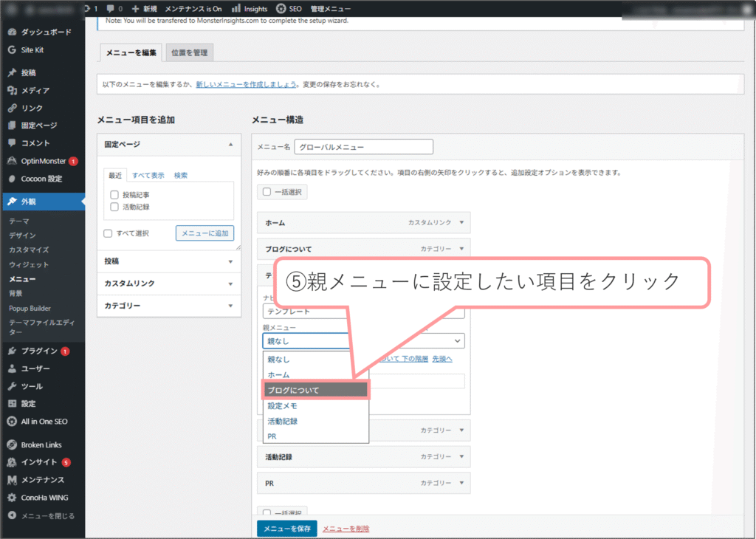
Task: Click the メニューを削除 link
Action: coord(346,529)
